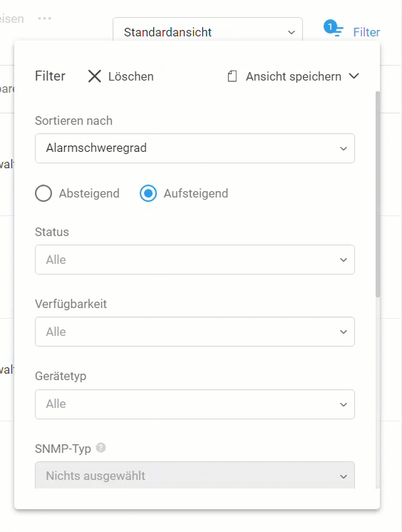Click the Ansicht speichern button label
The width and height of the screenshot is (402, 532).
(294, 77)
